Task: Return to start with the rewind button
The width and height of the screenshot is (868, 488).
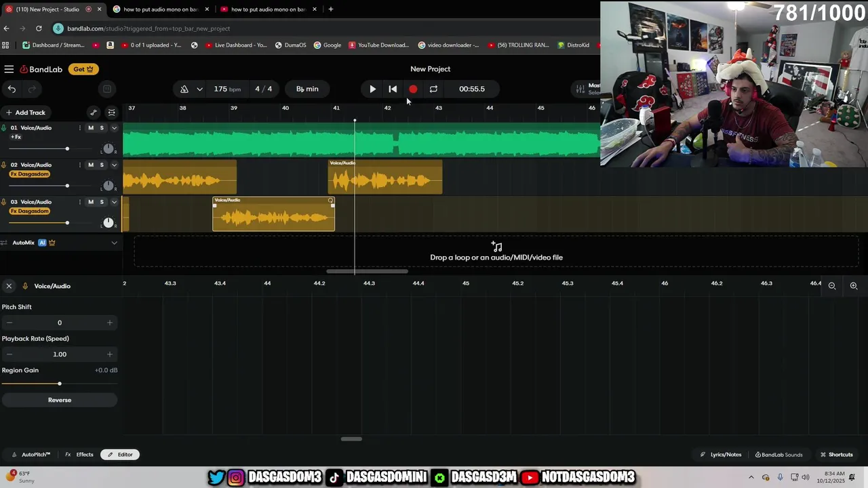Action: 393,89
